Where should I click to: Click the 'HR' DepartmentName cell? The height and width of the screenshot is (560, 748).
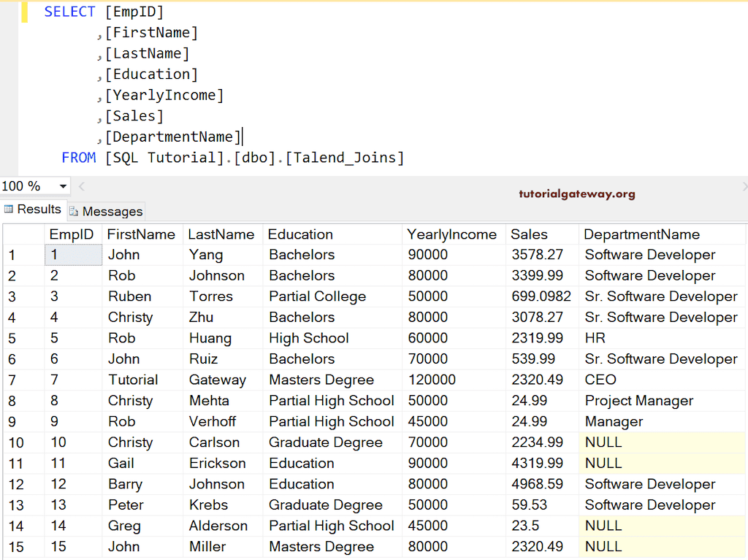[662, 338]
